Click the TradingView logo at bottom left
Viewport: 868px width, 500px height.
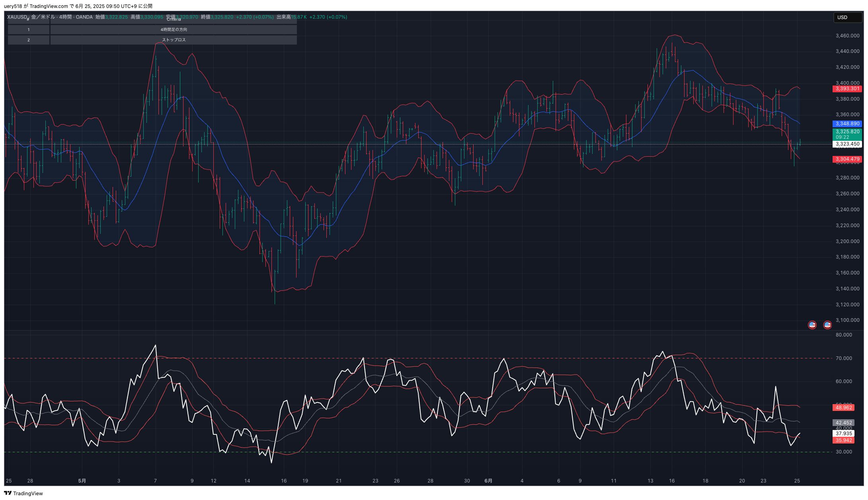pyautogui.click(x=23, y=493)
